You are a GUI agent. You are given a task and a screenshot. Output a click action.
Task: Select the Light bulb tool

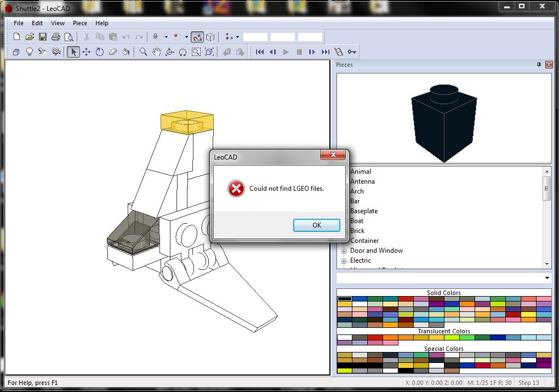(30, 52)
